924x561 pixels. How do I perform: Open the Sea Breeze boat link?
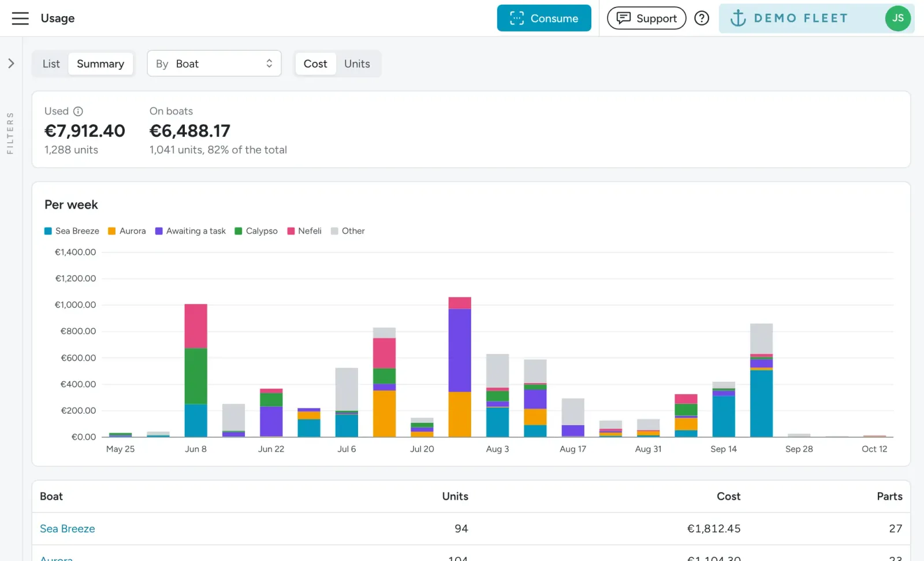point(67,529)
